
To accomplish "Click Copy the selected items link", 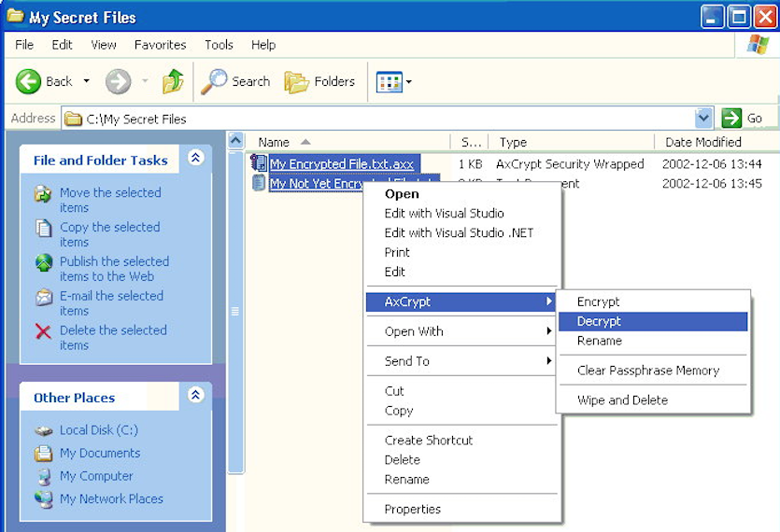I will click(x=110, y=234).
